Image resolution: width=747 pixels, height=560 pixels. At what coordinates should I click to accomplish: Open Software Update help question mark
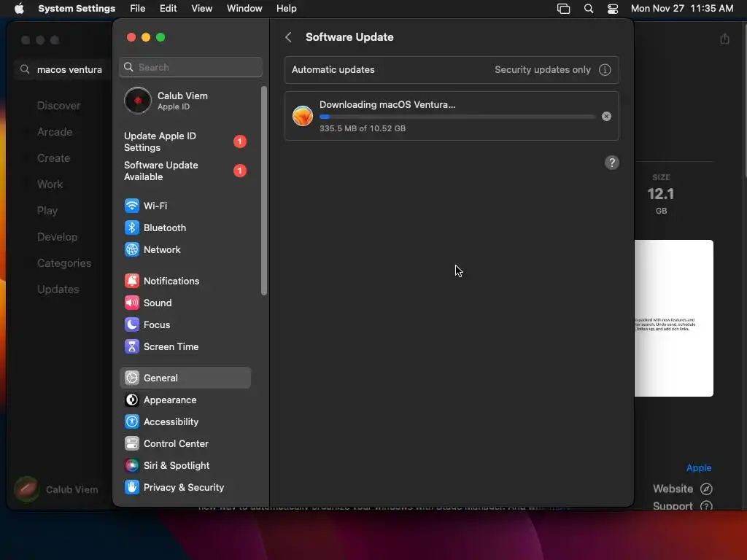[x=612, y=163]
